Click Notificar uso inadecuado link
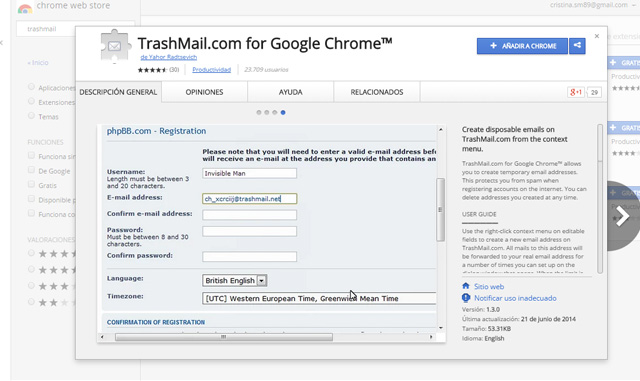640x381 pixels. 515,298
